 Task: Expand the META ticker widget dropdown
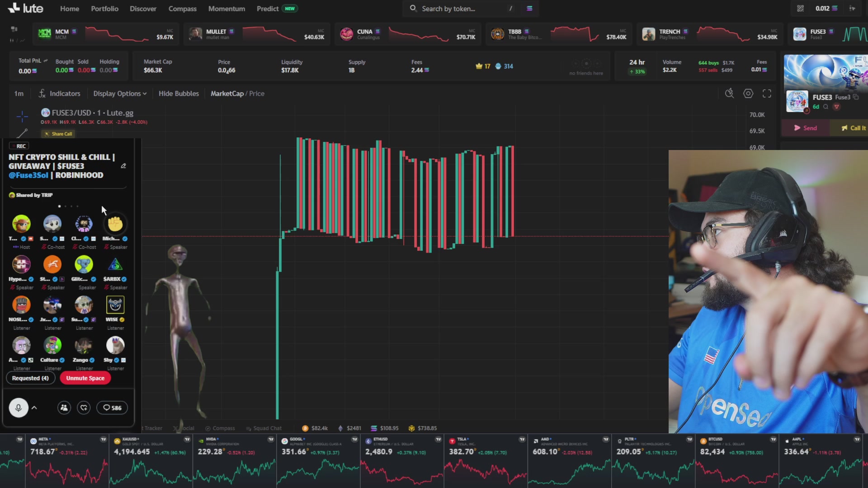104,439
